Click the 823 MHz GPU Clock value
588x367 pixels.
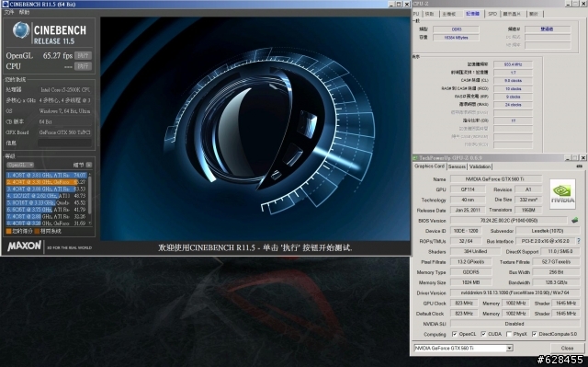(x=464, y=303)
